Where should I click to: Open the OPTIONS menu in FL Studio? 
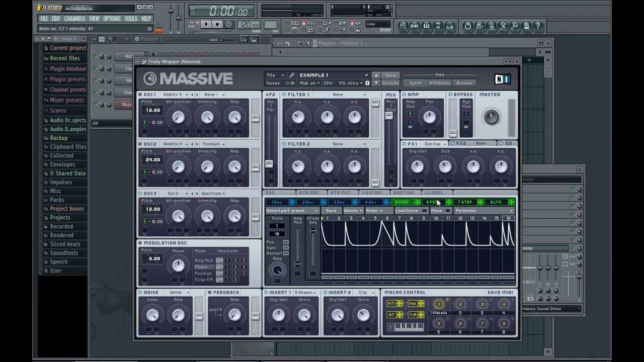click(112, 19)
